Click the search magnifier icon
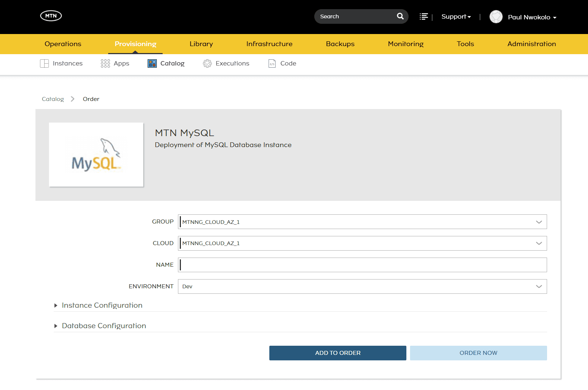 click(400, 16)
